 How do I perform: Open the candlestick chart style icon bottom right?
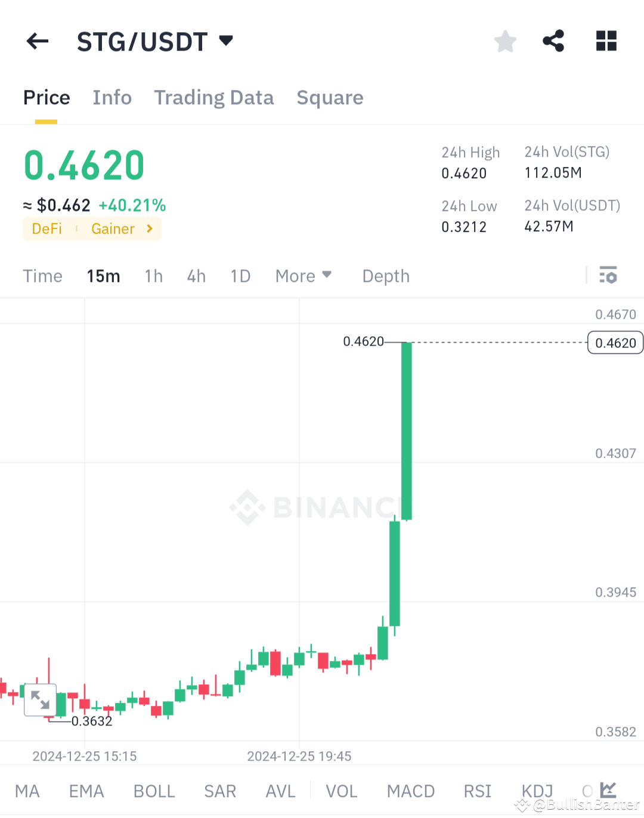[x=608, y=789]
